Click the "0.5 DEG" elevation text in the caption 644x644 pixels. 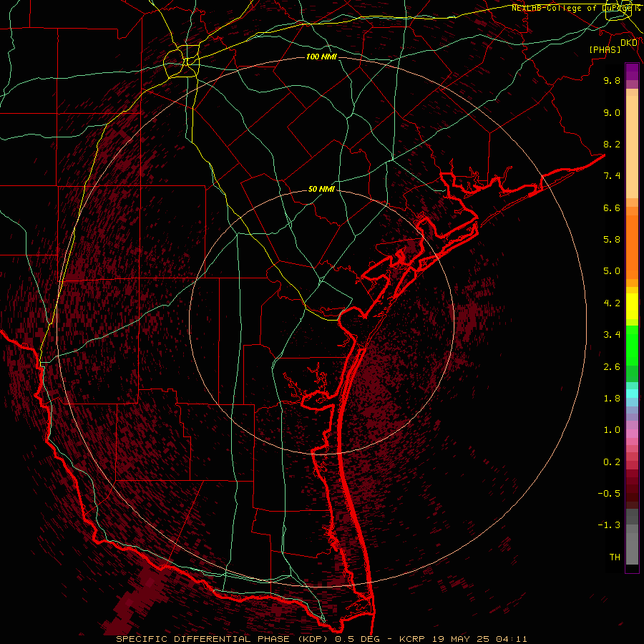click(x=357, y=639)
